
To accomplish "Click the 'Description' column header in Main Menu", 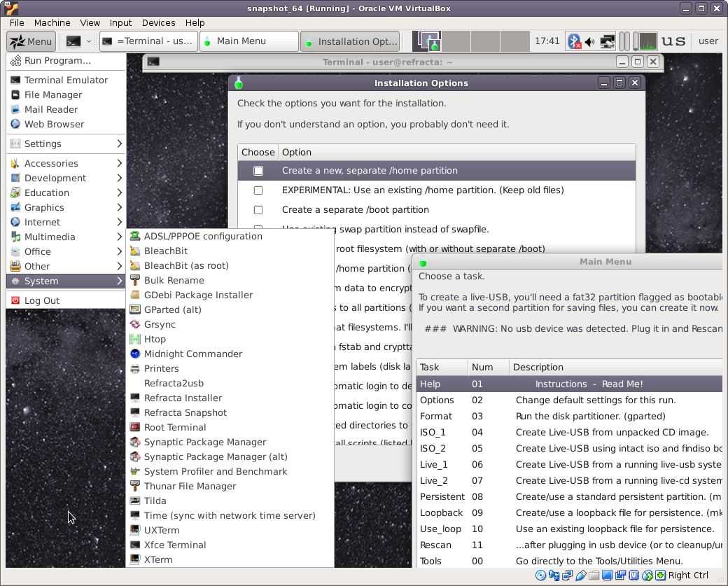I will pos(615,368).
